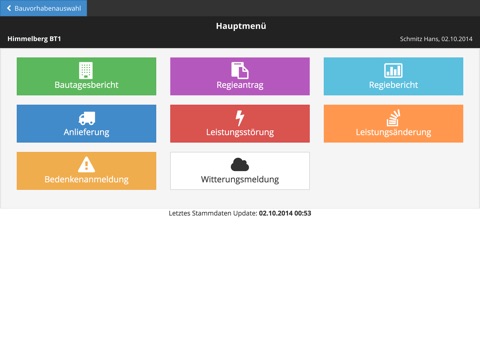Image resolution: width=480 pixels, height=360 pixels.
Task: Click the Letztes Stammdaten Update label
Action: [213, 213]
